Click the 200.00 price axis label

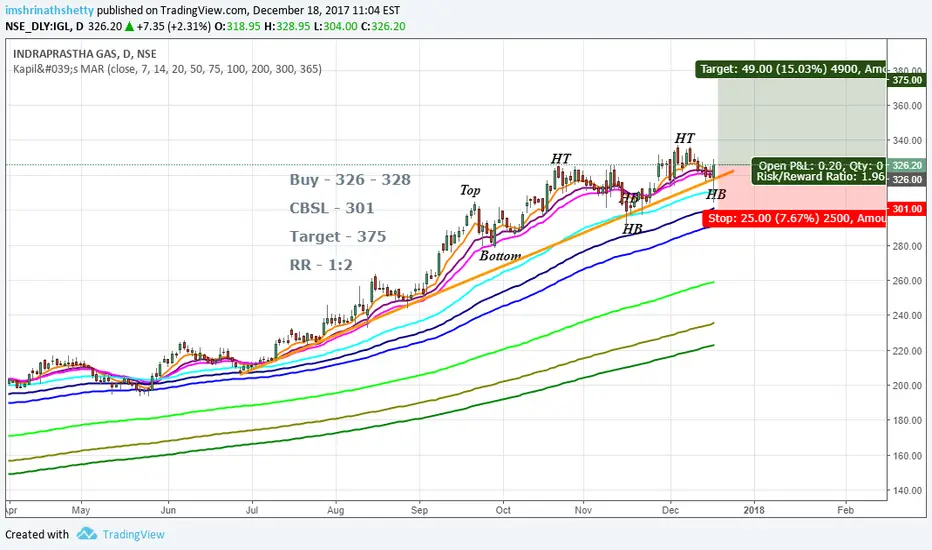907,385
